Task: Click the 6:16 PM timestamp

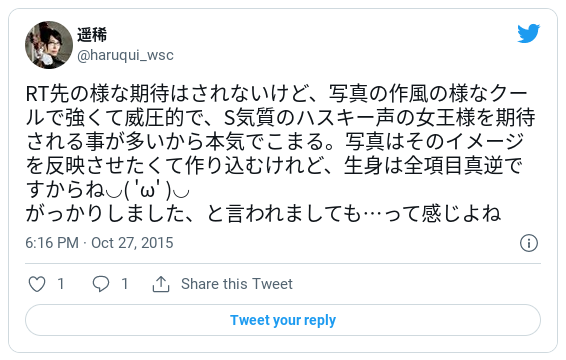Action: 52,243
